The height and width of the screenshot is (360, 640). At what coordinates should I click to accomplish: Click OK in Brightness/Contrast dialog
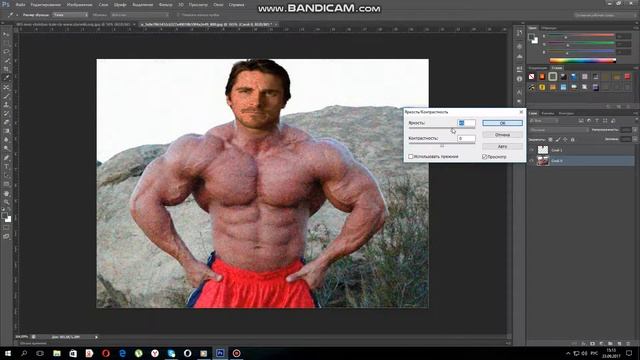pyautogui.click(x=502, y=123)
